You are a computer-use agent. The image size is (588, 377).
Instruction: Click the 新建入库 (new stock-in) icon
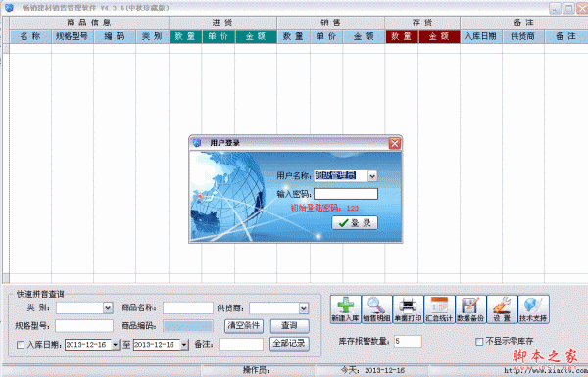[x=345, y=309]
